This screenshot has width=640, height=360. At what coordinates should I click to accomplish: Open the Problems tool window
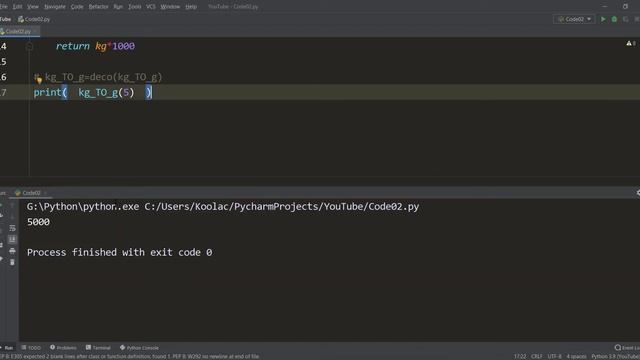tap(63, 348)
